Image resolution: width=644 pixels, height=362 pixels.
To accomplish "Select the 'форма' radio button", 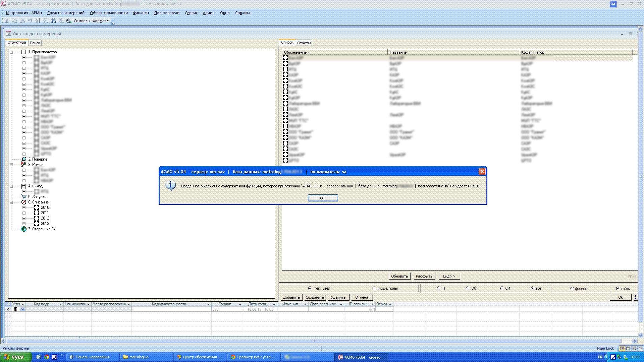I will click(572, 289).
